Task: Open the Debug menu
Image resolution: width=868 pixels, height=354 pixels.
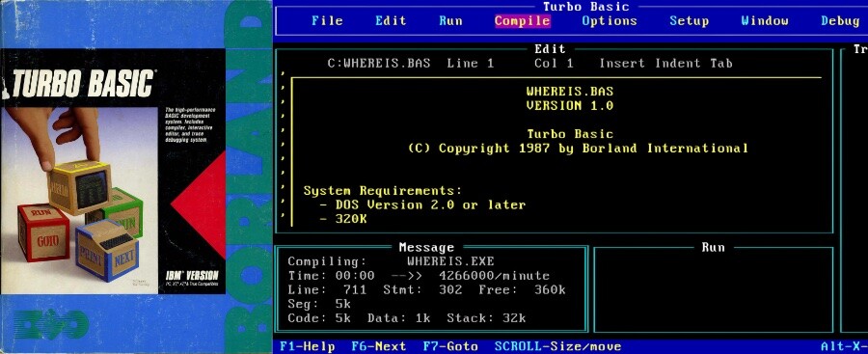Action: coord(840,21)
